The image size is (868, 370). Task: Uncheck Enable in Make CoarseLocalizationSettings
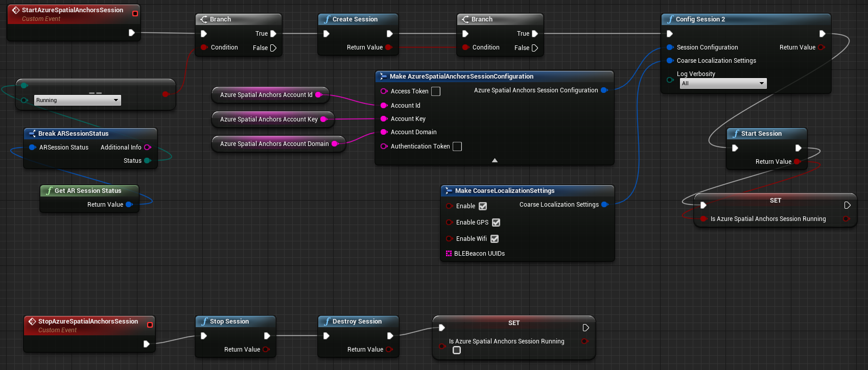(x=483, y=206)
